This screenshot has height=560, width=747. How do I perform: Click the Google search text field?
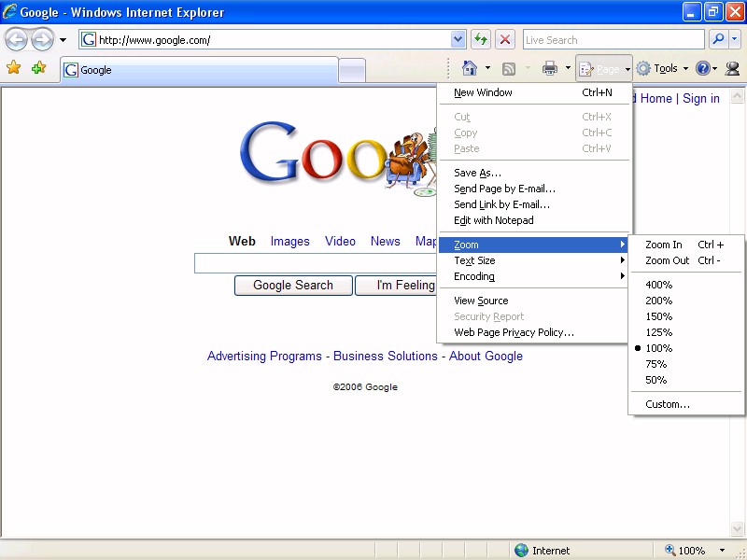pyautogui.click(x=316, y=263)
